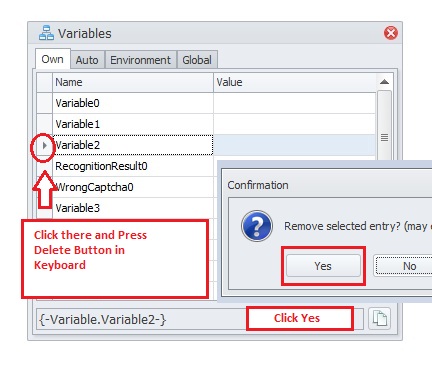Click the copy variable macro icon
The image size is (432, 378).
[380, 318]
